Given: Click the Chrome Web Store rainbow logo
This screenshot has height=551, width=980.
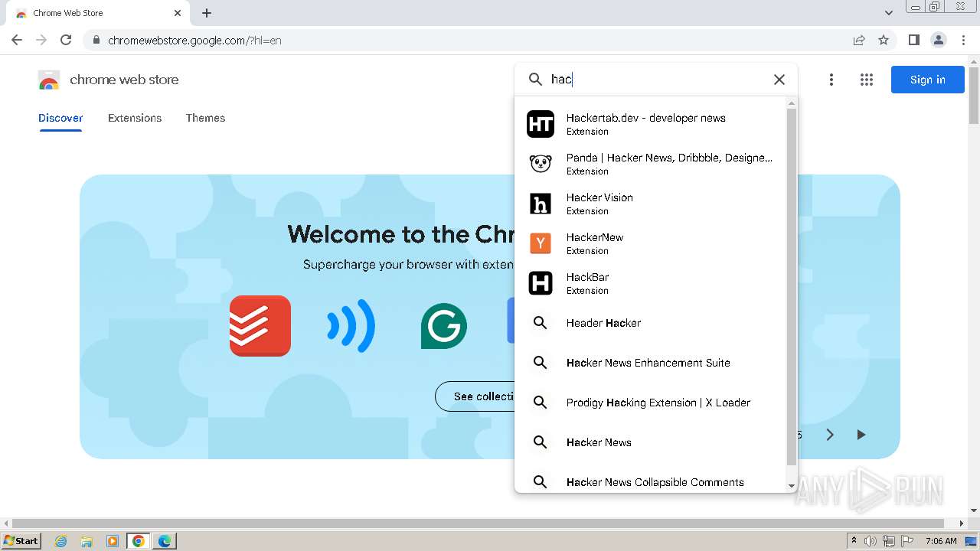Looking at the screenshot, I should coord(49,80).
